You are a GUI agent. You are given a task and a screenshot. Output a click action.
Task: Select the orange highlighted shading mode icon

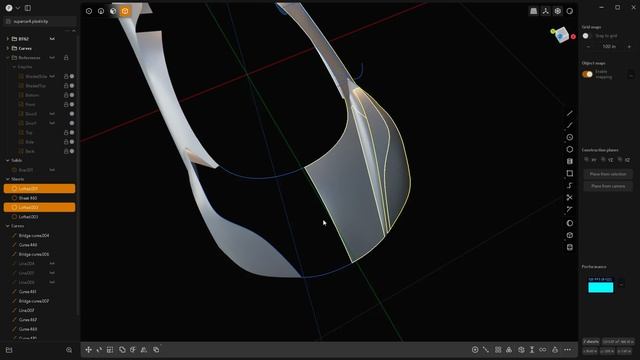pyautogui.click(x=125, y=11)
